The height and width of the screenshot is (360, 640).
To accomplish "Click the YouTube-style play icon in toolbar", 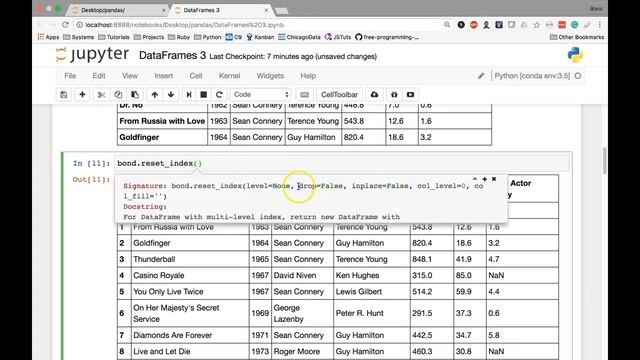I will (x=410, y=95).
